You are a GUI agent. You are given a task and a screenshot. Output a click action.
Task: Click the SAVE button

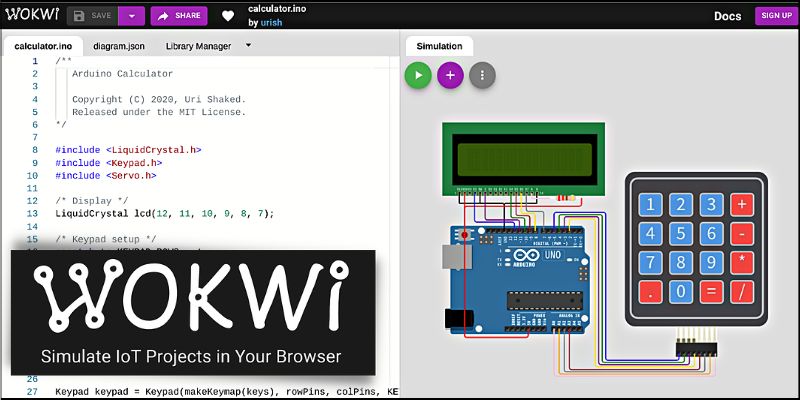click(92, 16)
